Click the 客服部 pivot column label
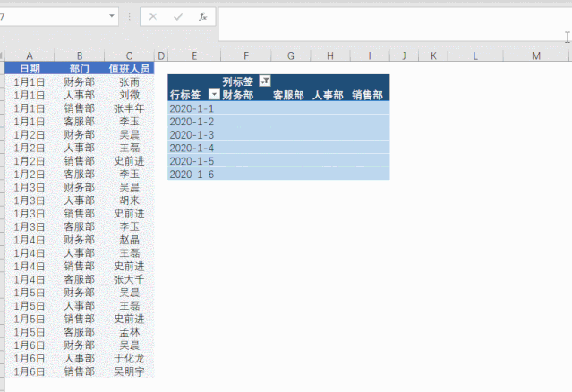This screenshot has width=572, height=392. point(287,94)
